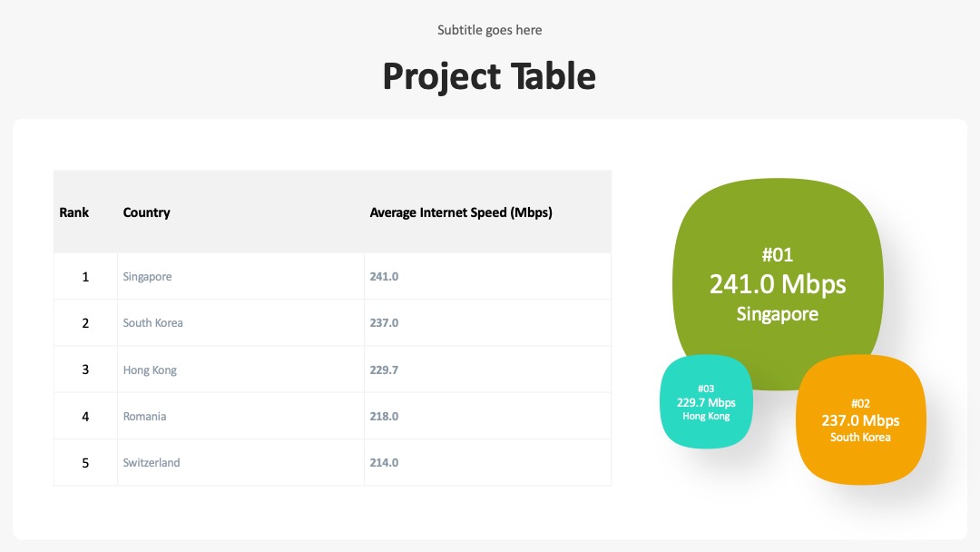This screenshot has width=980, height=552.
Task: Click '#03' in the teal bubble
Action: pos(706,389)
